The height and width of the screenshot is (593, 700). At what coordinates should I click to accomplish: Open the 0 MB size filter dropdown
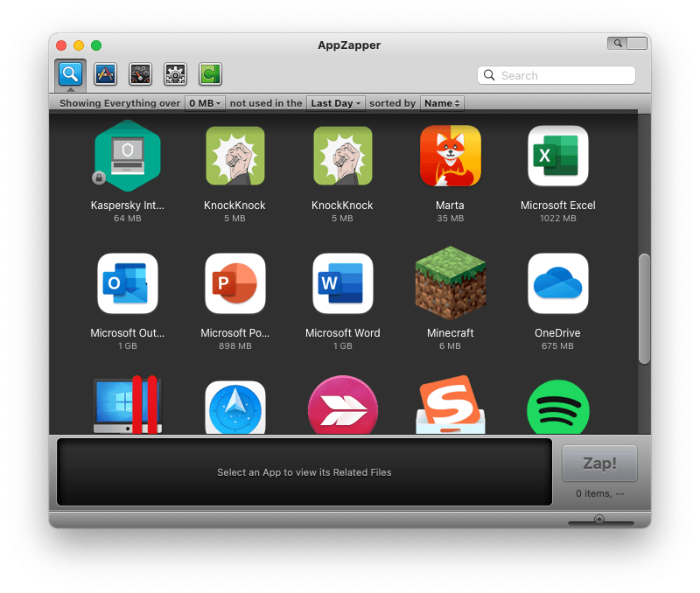tap(205, 103)
